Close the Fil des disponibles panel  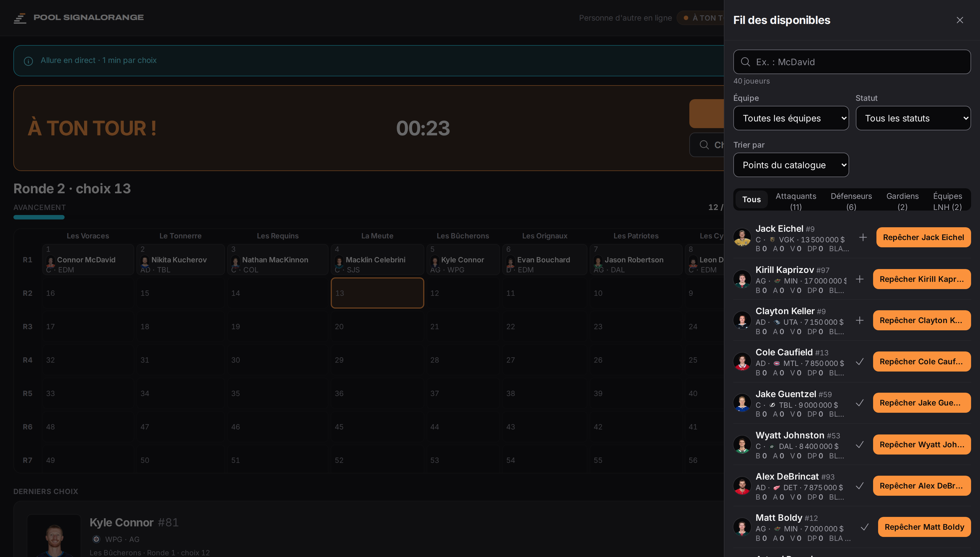[x=959, y=20]
